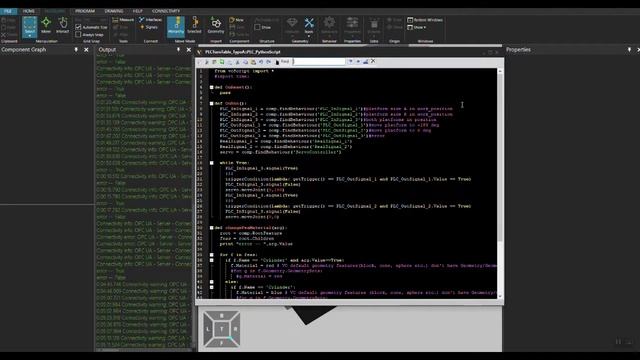640x360 pixels.
Task: Open the geometry Tools dropdown
Action: 309,26
